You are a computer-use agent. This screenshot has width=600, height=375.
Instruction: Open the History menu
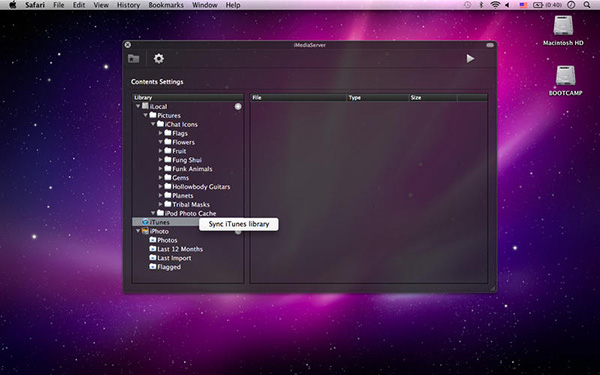[128, 5]
